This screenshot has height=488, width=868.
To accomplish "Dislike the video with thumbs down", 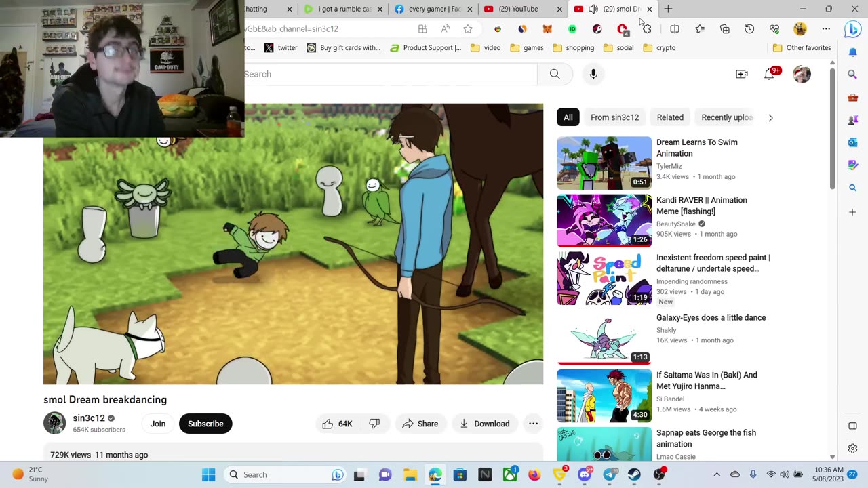I will click(x=374, y=424).
